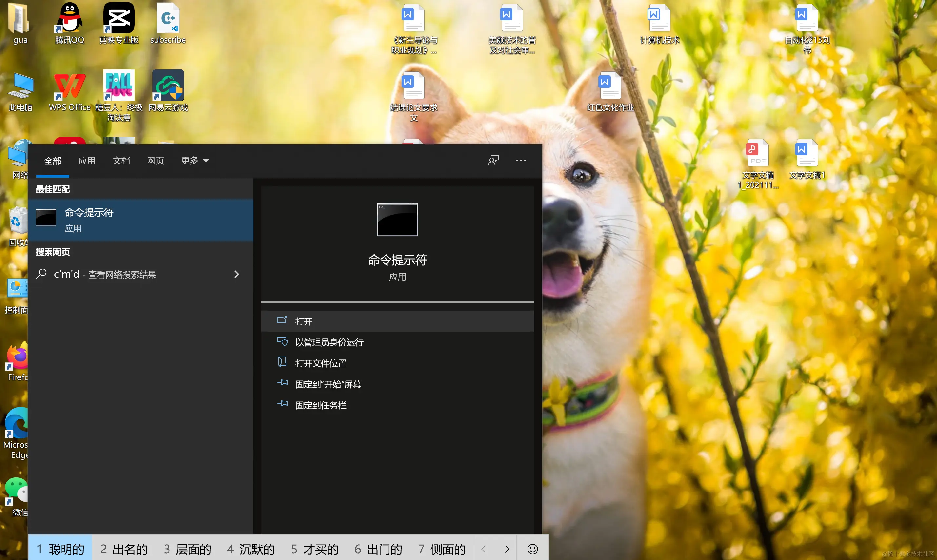The width and height of the screenshot is (937, 560).
Task: Expand the c'm'd web search suggestion
Action: [x=237, y=274]
